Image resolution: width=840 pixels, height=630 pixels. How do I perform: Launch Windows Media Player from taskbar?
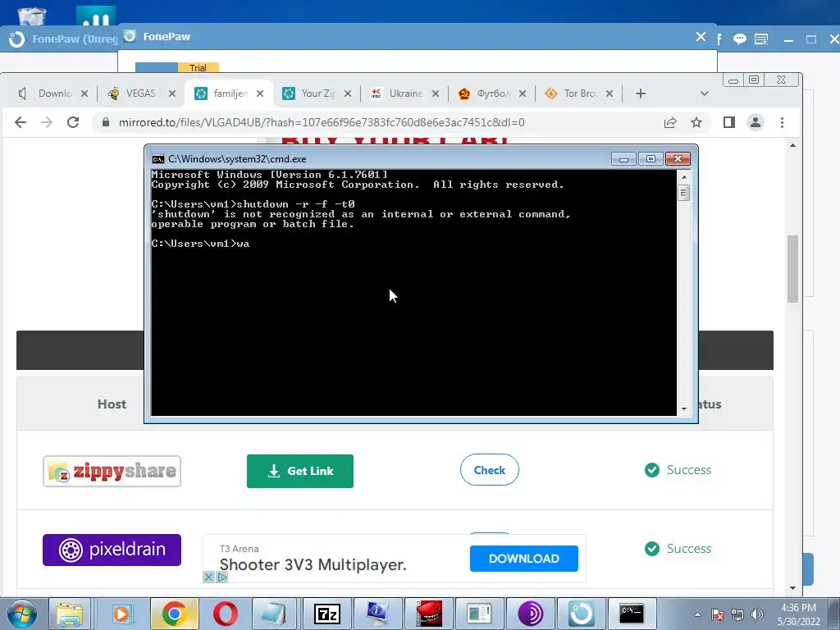[x=121, y=614]
